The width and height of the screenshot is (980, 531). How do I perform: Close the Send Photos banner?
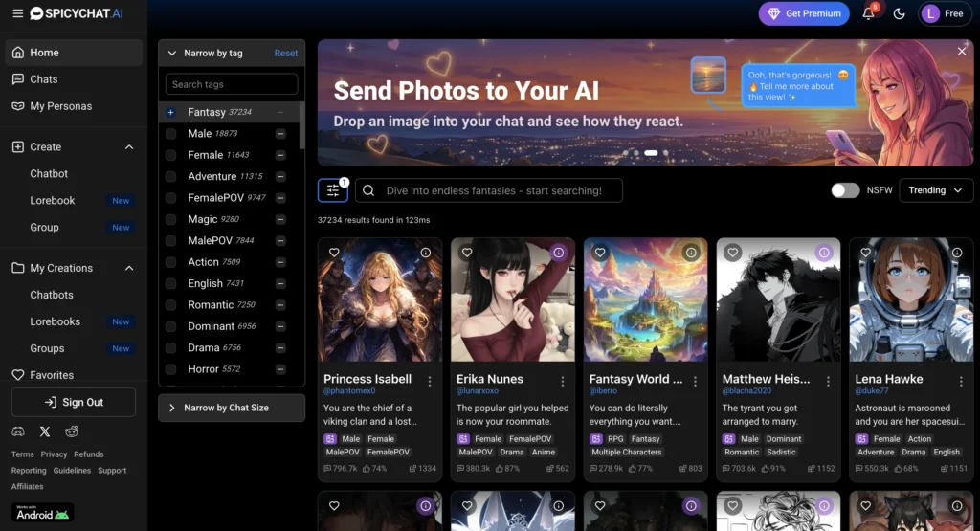pyautogui.click(x=962, y=52)
